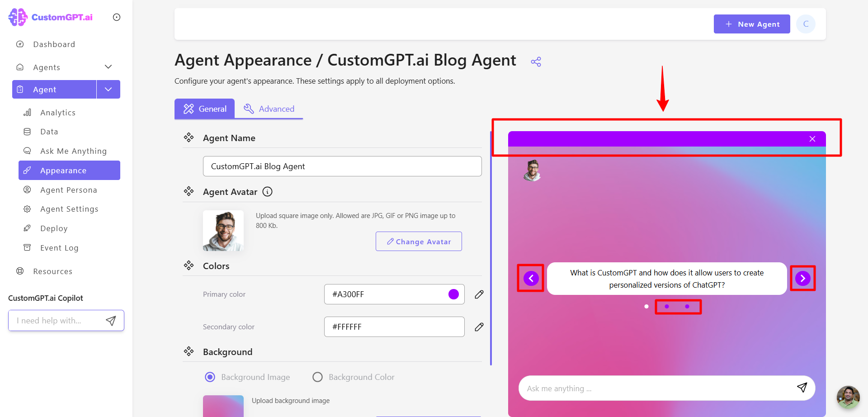Image resolution: width=868 pixels, height=417 pixels.
Task: Click the Event Log archive icon
Action: point(27,247)
